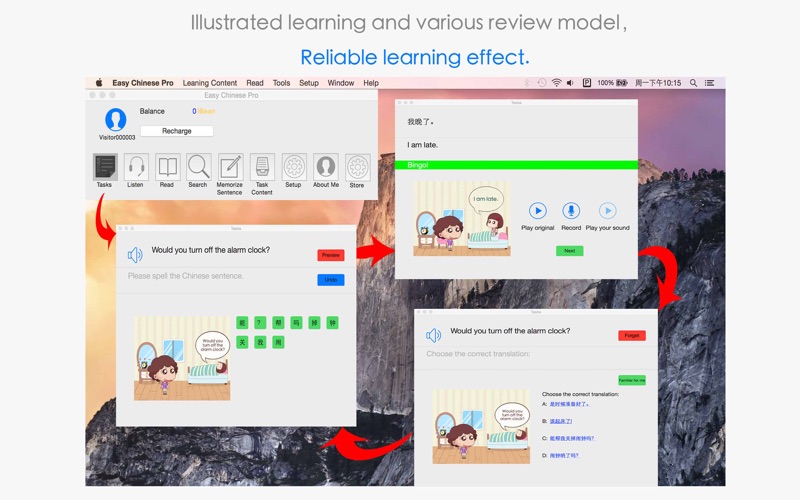Screen dimensions: 800x500
Task: Open the Read menu
Action: (255, 83)
